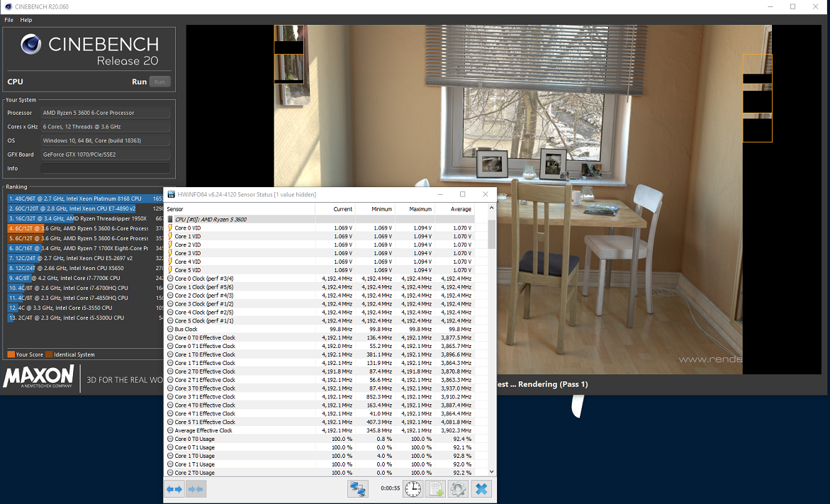
Task: Click the HWiNFO vertical scrollbar thumb
Action: (x=491, y=234)
